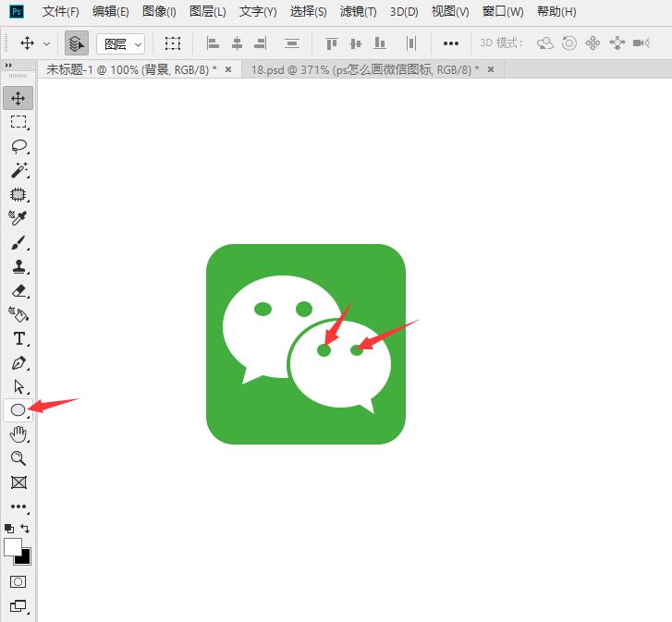Select the Magic Wand tool
Screen dimensions: 672x622
pyautogui.click(x=18, y=170)
